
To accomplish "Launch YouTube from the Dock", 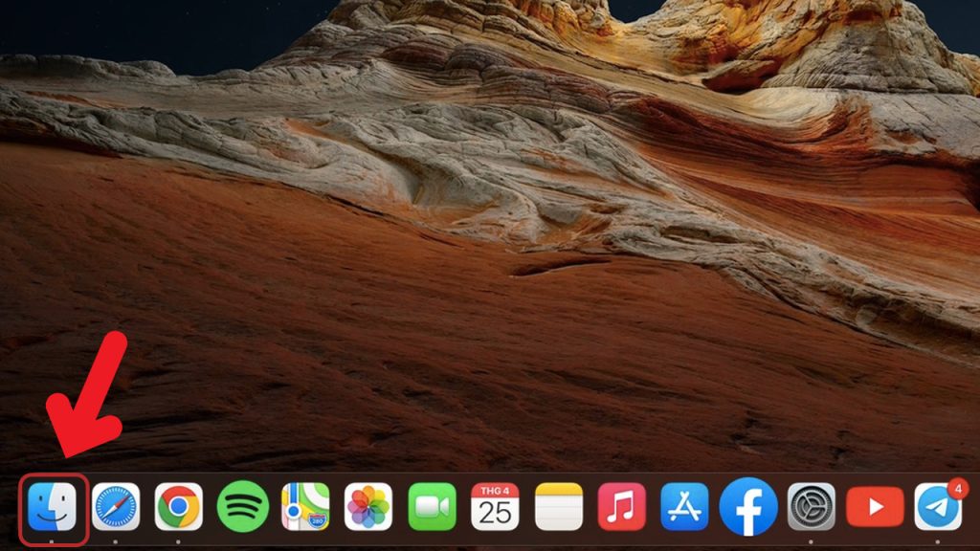I will pyautogui.click(x=875, y=506).
